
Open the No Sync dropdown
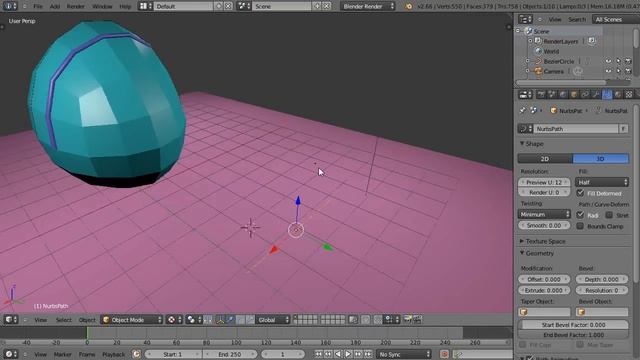click(404, 354)
